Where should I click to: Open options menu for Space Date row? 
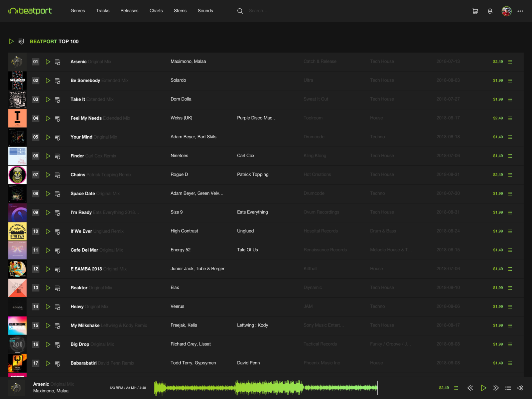click(x=510, y=194)
